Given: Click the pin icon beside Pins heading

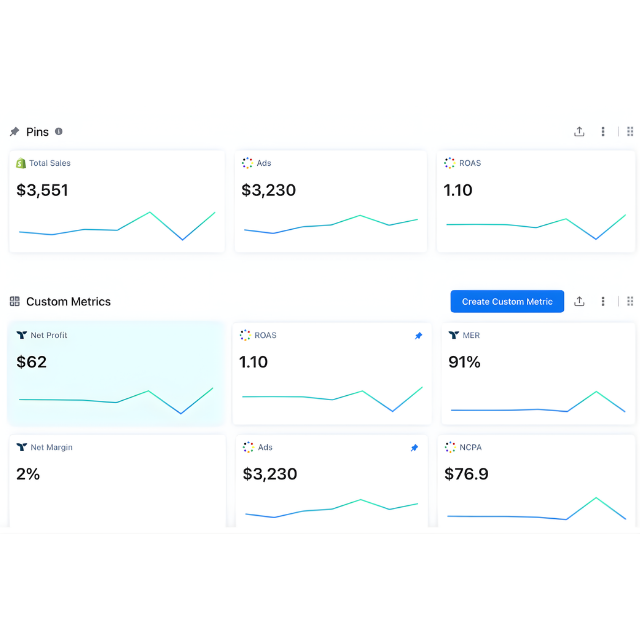Looking at the screenshot, I should coord(15,131).
